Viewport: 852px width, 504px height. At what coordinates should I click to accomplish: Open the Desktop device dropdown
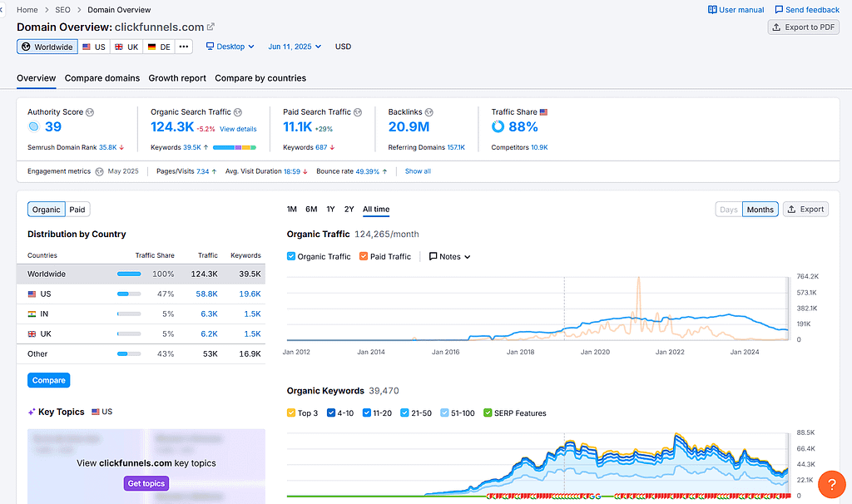click(230, 47)
